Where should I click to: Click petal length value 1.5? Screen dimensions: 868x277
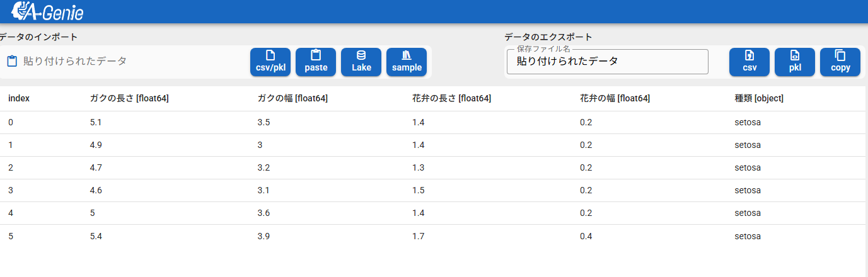pyautogui.click(x=418, y=190)
